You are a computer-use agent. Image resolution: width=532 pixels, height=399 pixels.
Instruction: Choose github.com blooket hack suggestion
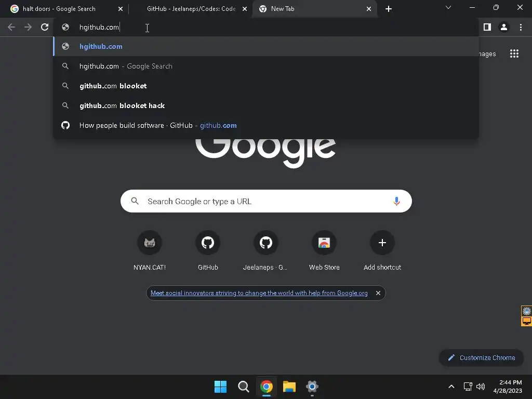click(266, 105)
